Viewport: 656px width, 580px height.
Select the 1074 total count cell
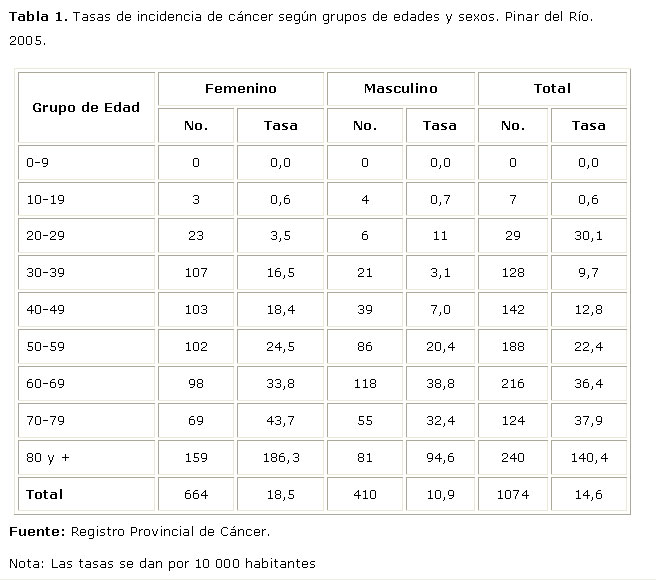[512, 494]
